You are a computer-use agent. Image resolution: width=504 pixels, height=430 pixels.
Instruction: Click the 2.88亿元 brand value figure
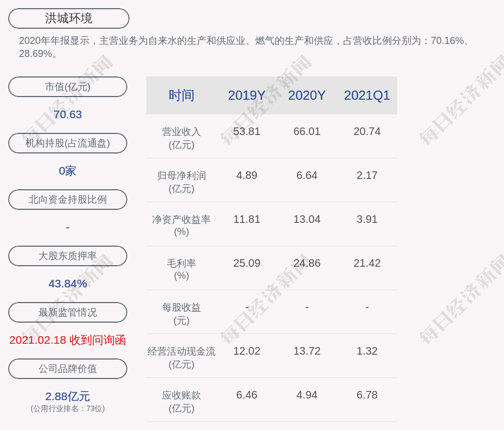click(x=68, y=396)
